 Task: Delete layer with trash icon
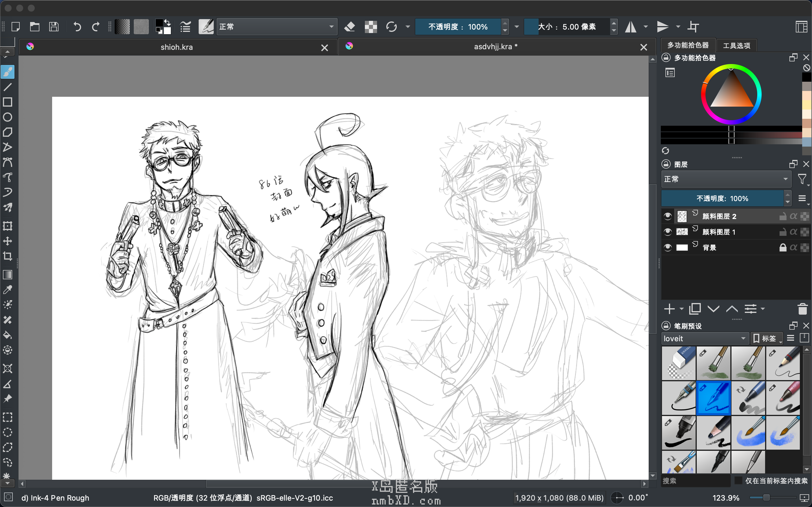pos(802,309)
